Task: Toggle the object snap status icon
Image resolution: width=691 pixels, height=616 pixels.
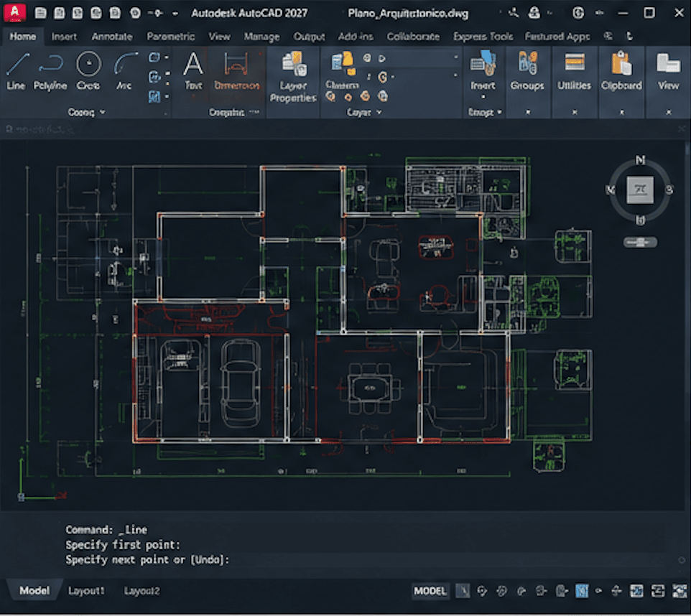Action: (562, 591)
